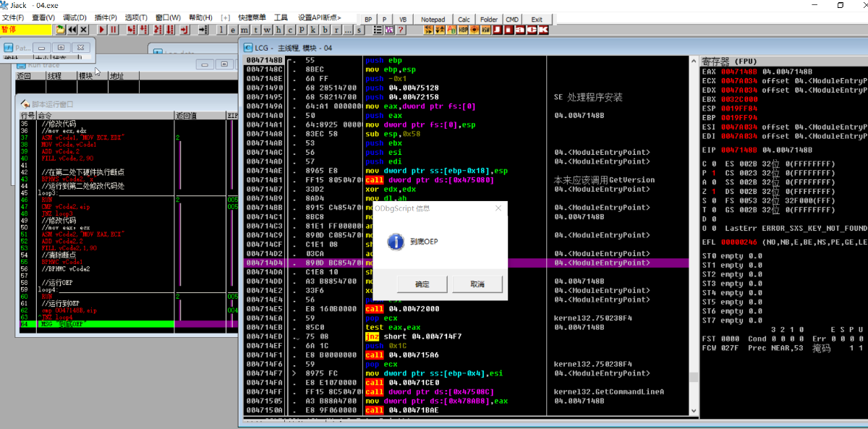Click the Exit quick button
The height and width of the screenshot is (429, 868).
537,20
